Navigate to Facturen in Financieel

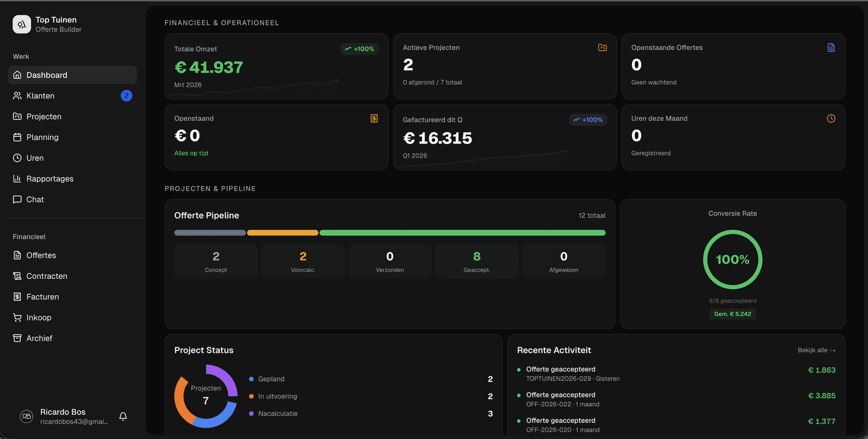click(42, 297)
